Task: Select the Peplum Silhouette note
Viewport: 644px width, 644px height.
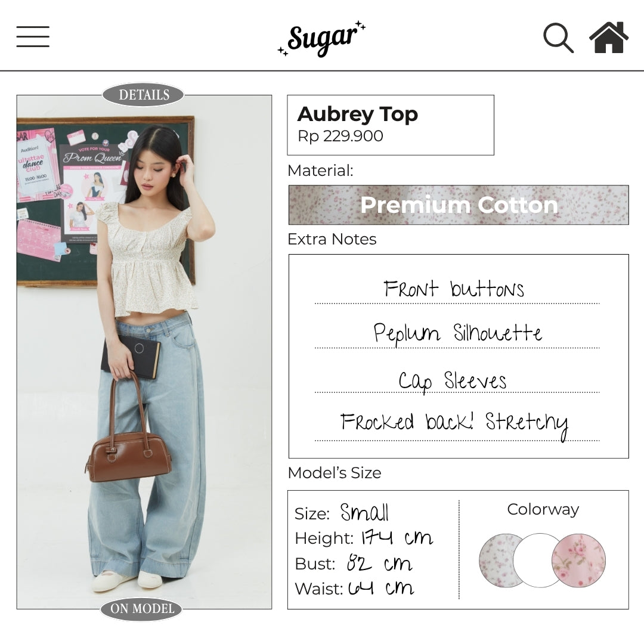Action: [x=457, y=334]
